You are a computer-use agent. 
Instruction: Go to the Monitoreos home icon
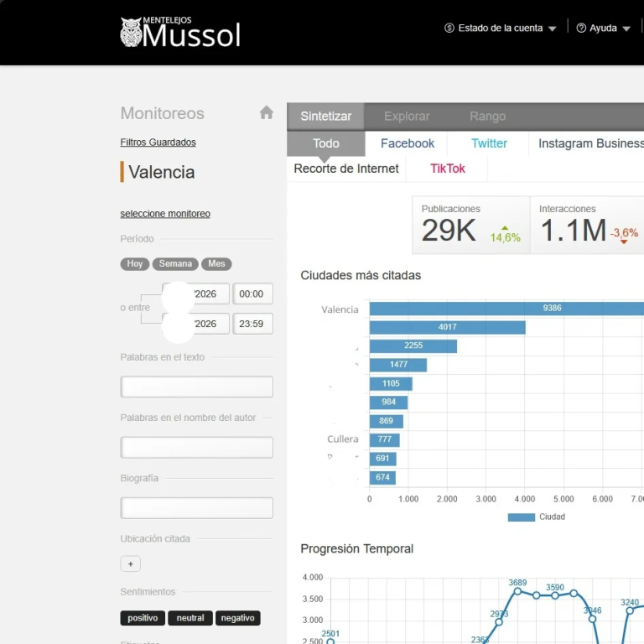pyautogui.click(x=266, y=112)
